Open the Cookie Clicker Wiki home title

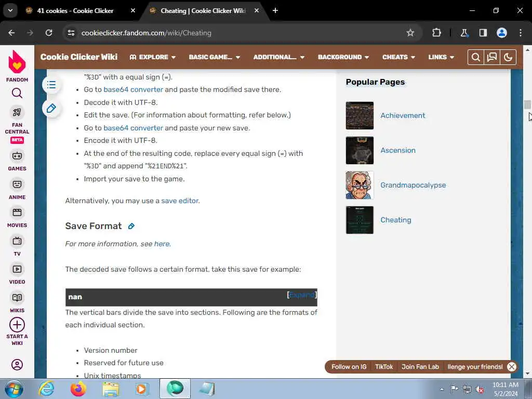coord(79,57)
